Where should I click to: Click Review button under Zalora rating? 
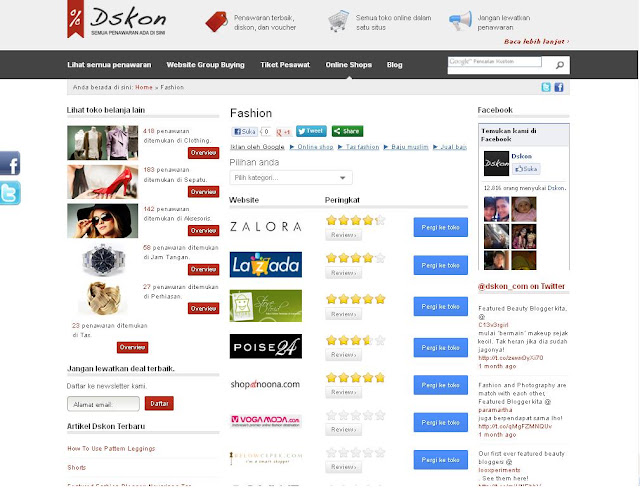(x=343, y=235)
